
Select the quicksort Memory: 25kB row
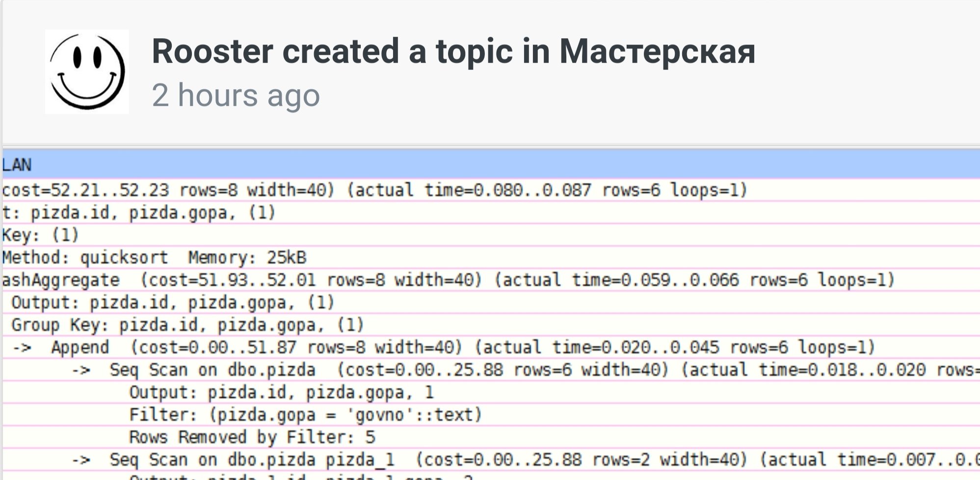pos(154,258)
